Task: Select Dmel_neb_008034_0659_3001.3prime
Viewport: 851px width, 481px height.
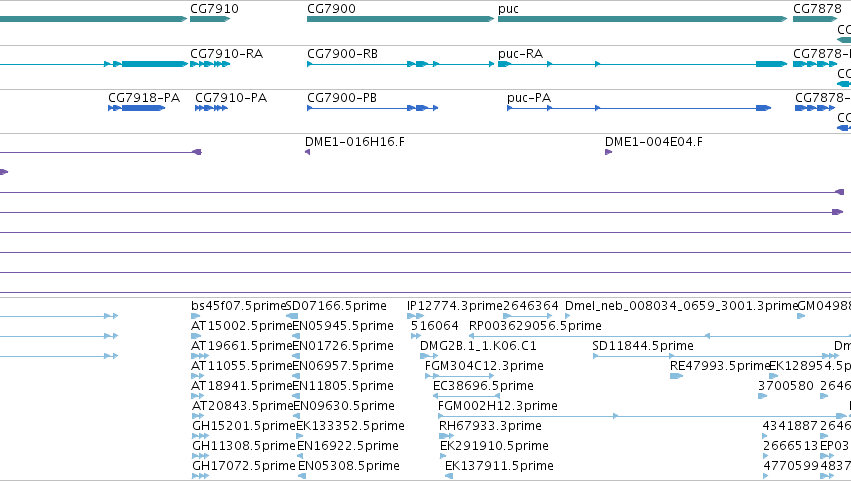Action: tap(682, 306)
